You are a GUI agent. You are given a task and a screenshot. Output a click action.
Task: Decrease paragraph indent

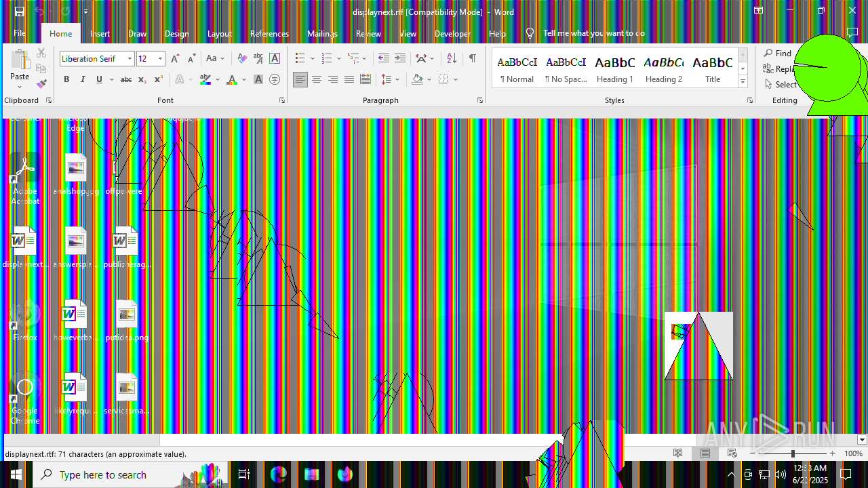coord(384,59)
